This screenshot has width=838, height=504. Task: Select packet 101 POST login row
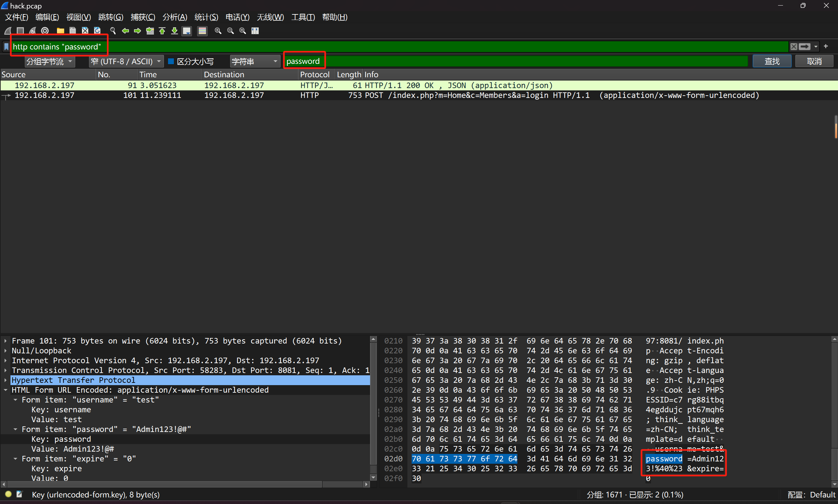(x=419, y=95)
